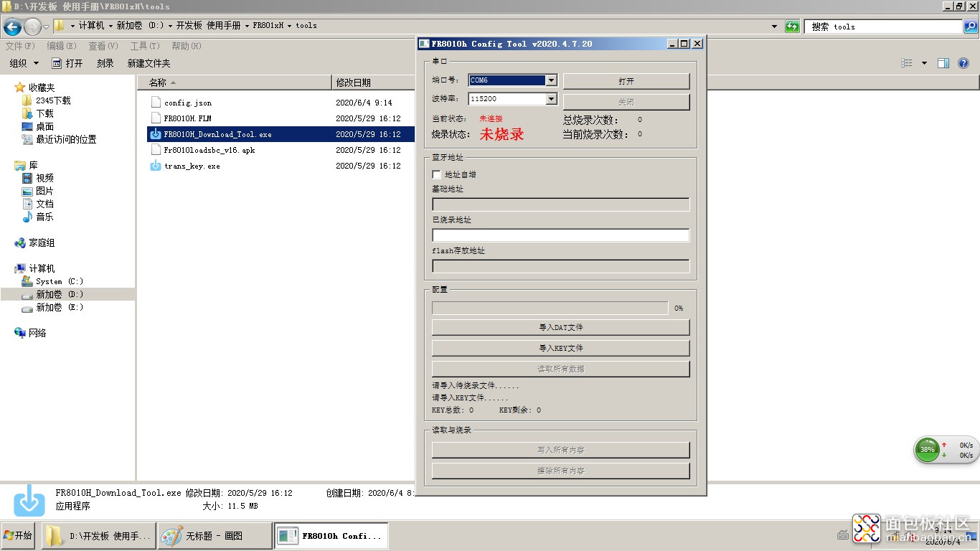This screenshot has height=551, width=980.
Task: Open 网络 network icon in sidebar
Action: pyautogui.click(x=20, y=333)
